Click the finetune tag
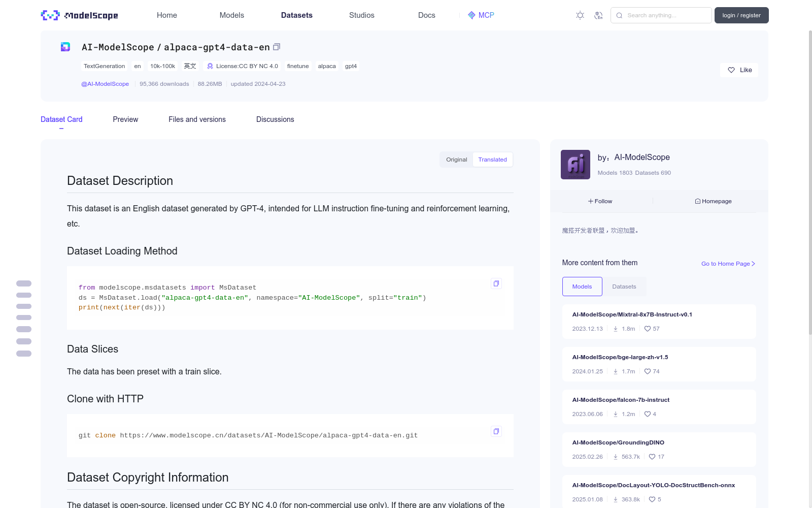This screenshot has height=508, width=812. pyautogui.click(x=298, y=66)
